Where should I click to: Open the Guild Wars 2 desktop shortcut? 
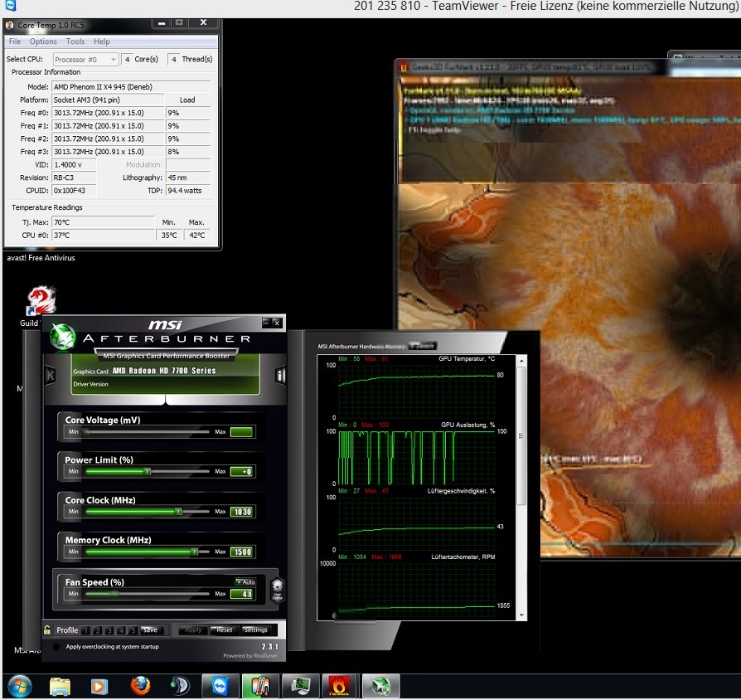click(x=41, y=301)
